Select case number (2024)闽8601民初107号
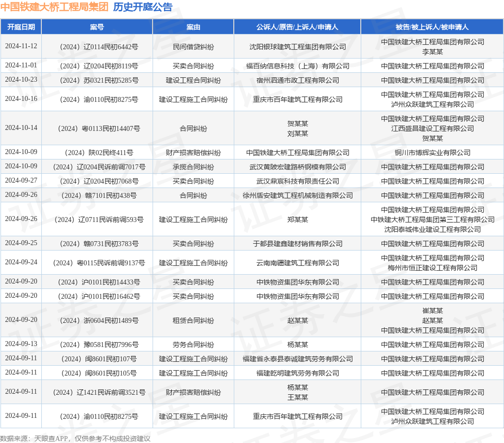 (99, 359)
